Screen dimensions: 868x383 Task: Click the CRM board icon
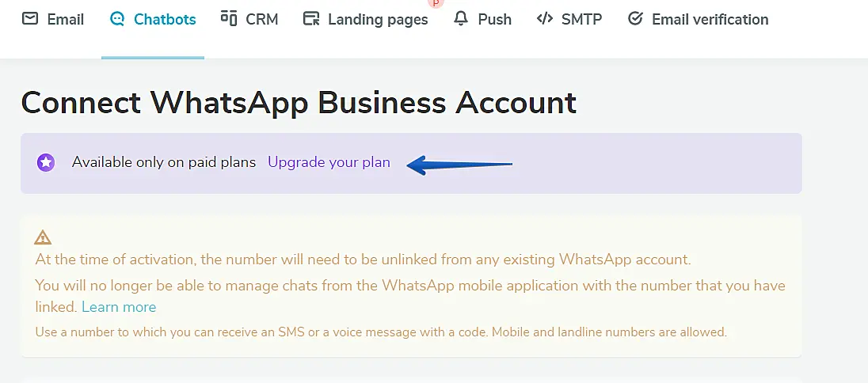click(x=229, y=18)
